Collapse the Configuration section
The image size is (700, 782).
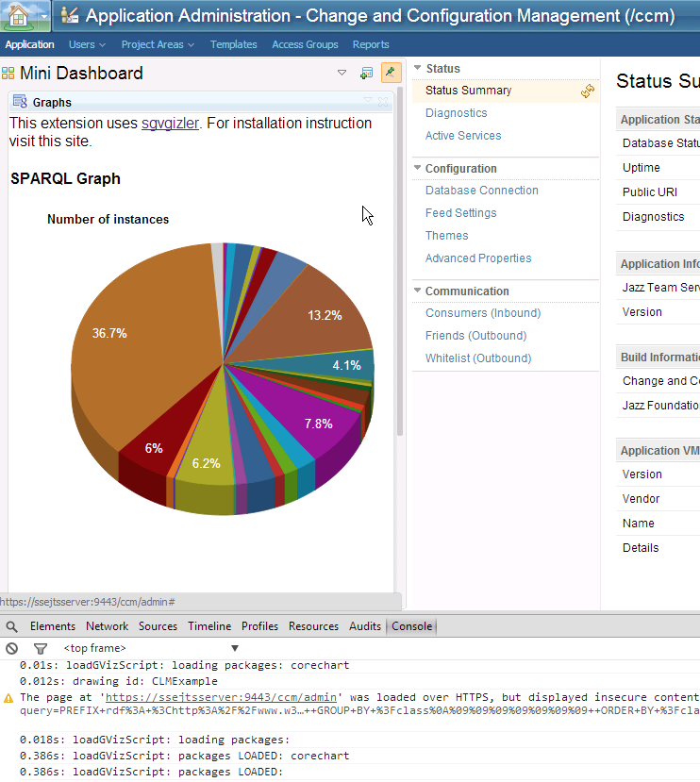pos(418,168)
